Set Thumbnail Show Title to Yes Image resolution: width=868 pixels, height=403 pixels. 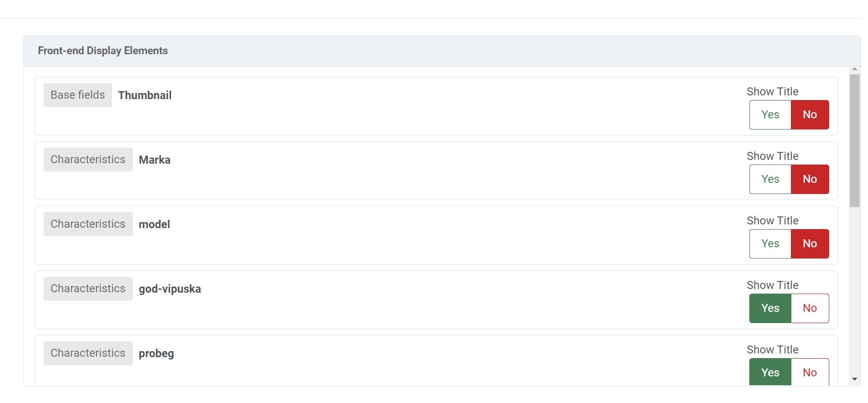[x=770, y=115]
